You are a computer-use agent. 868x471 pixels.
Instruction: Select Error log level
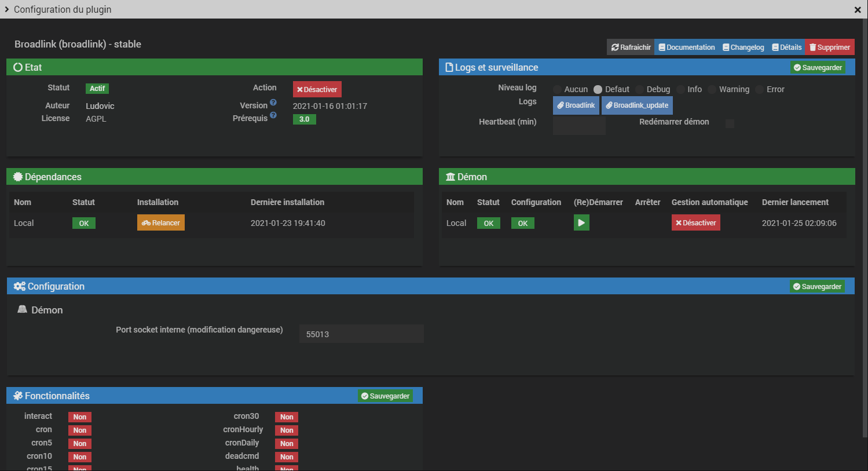[760, 89]
